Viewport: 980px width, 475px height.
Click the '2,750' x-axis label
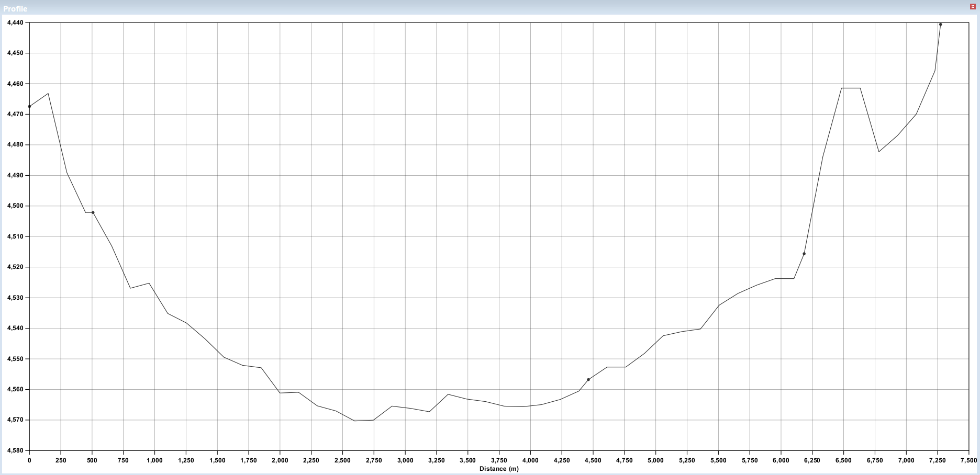click(x=374, y=460)
